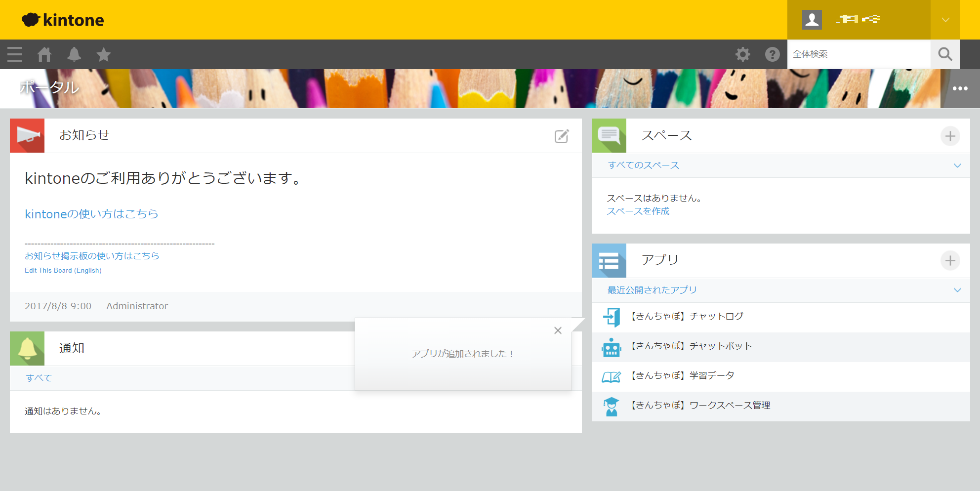Open the settings gear icon
The height and width of the screenshot is (491, 980).
[742, 54]
